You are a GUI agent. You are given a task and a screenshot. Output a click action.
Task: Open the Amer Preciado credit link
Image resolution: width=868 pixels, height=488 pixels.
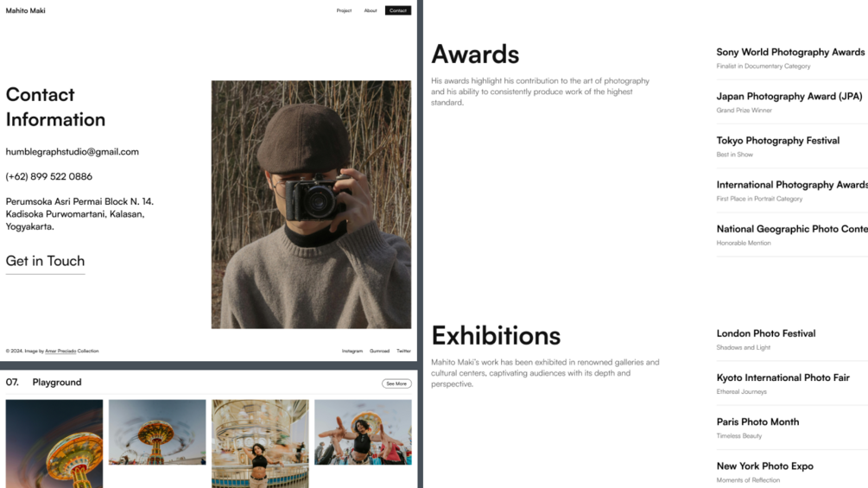coord(60,351)
